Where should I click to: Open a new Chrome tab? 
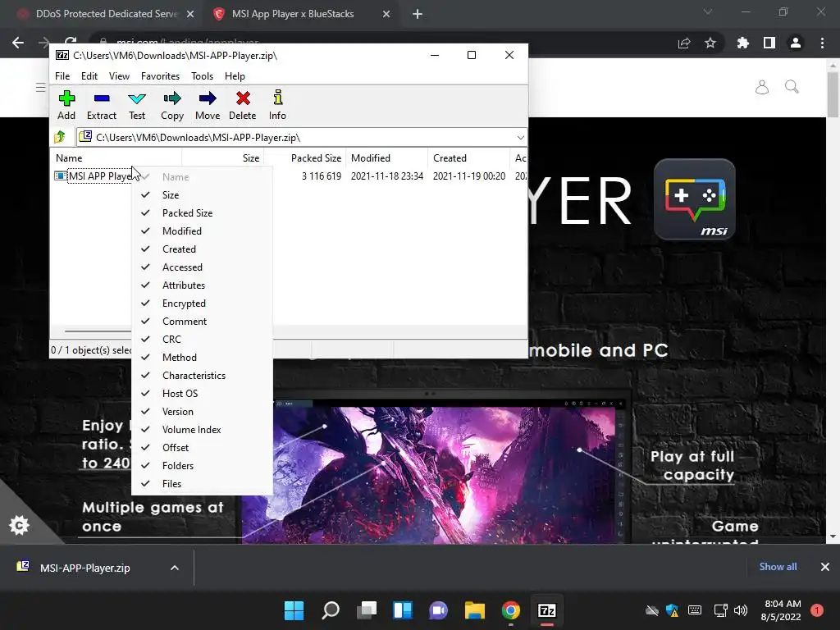click(x=418, y=14)
